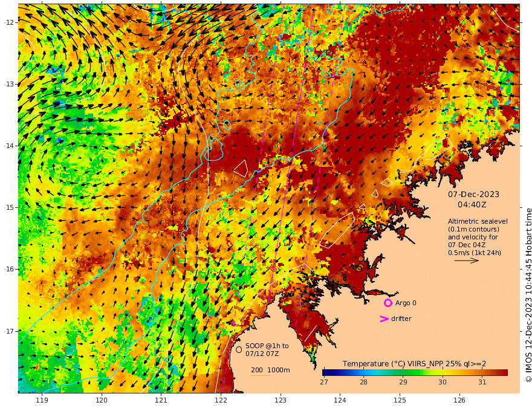The image size is (532, 411).
Task: Click the date text 07-Dec-2023
Action: pyautogui.click(x=473, y=194)
